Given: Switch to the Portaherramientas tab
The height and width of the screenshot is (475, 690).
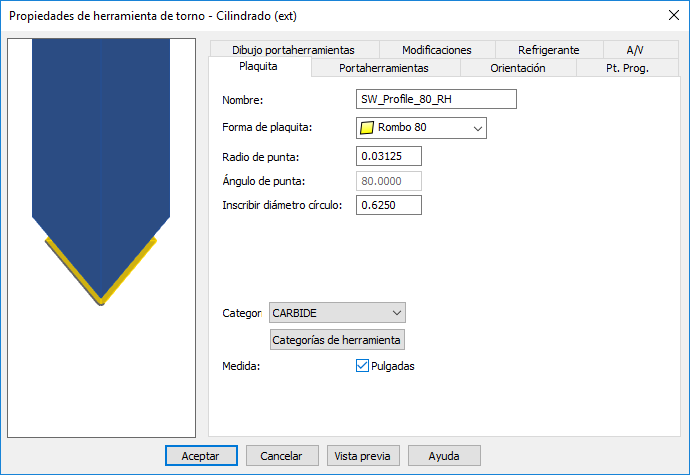Looking at the screenshot, I should [x=384, y=68].
